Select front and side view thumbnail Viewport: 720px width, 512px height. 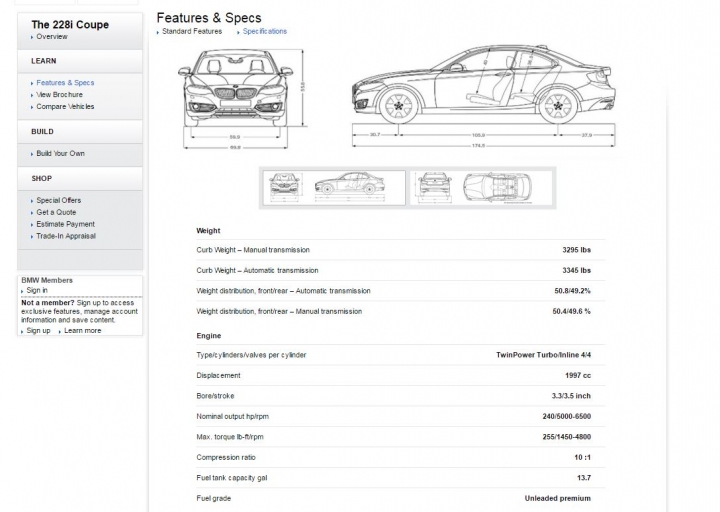333,188
